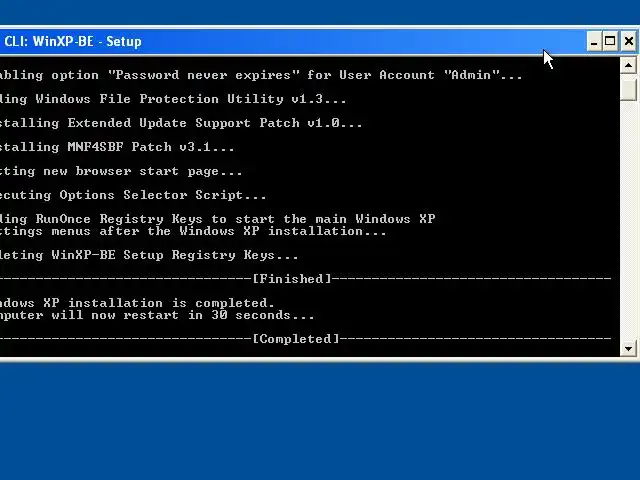The height and width of the screenshot is (480, 640).
Task: Close the WinXP-BE Setup window
Action: [629, 41]
